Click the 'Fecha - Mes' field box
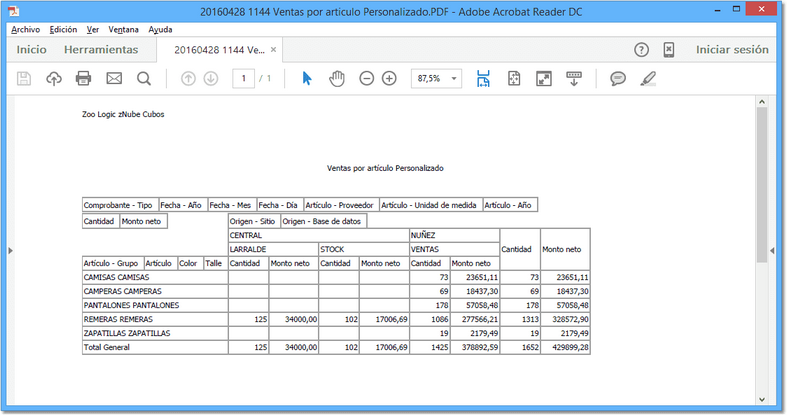The width and height of the screenshot is (787, 416). [x=232, y=205]
